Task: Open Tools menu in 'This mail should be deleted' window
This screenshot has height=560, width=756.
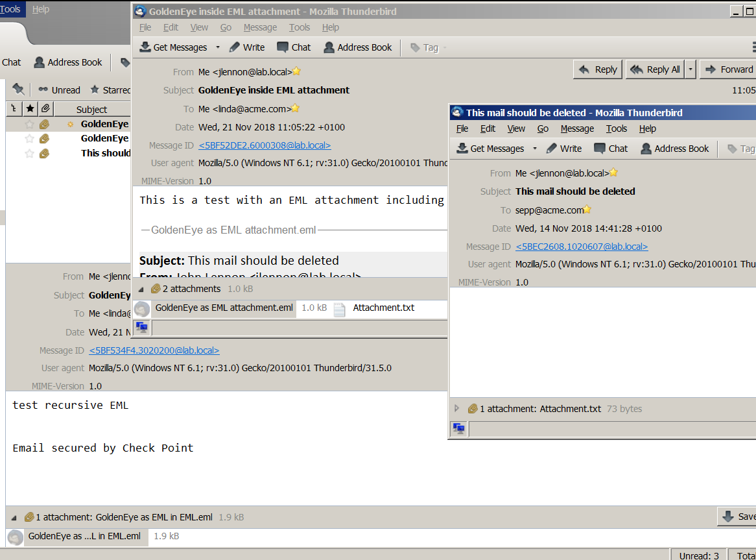Action: [x=617, y=128]
